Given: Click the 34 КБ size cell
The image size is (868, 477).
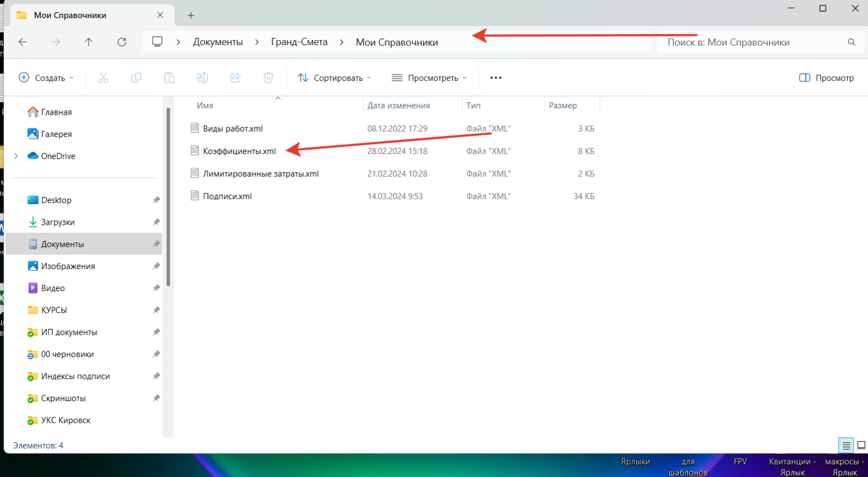Looking at the screenshot, I should (584, 196).
